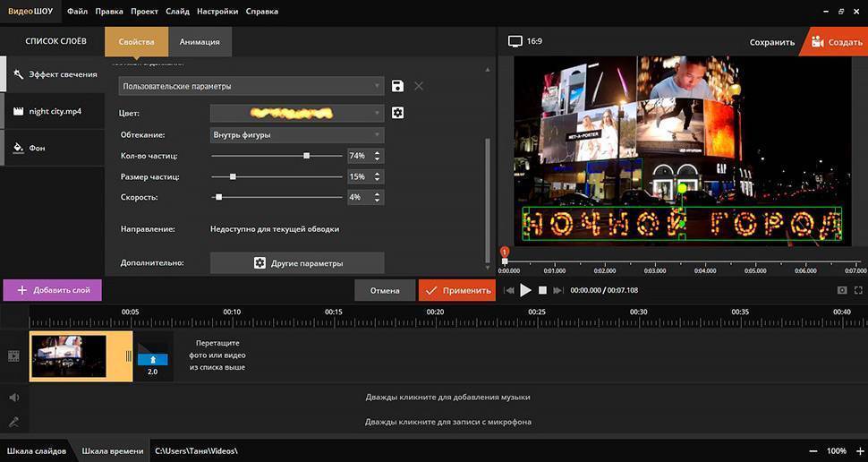868x462 pixels.
Task: Open color settings gear next to Цвет
Action: coord(398,113)
